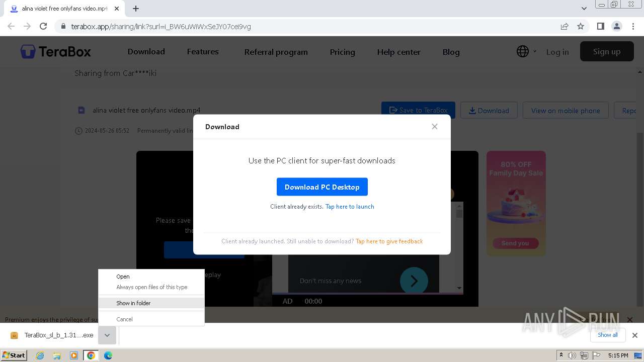Bookmark this page with the star icon
Screen dimensions: 644x362
[581, 26]
